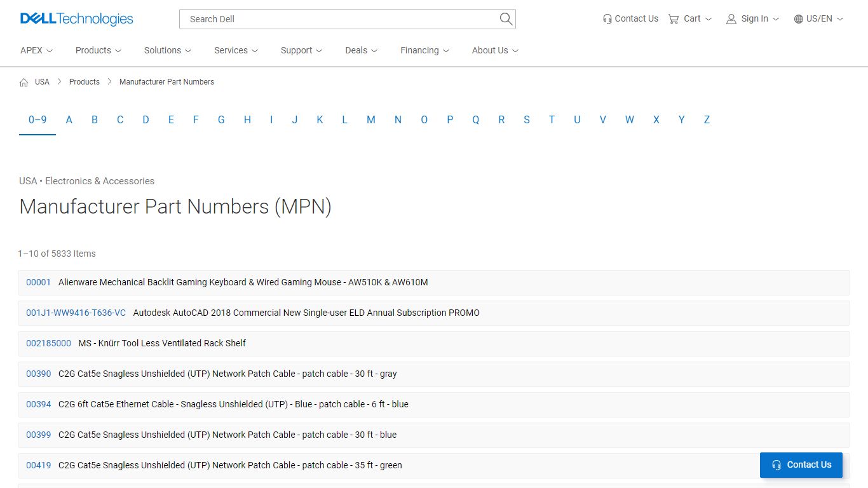Switch to letter I tab

271,119
